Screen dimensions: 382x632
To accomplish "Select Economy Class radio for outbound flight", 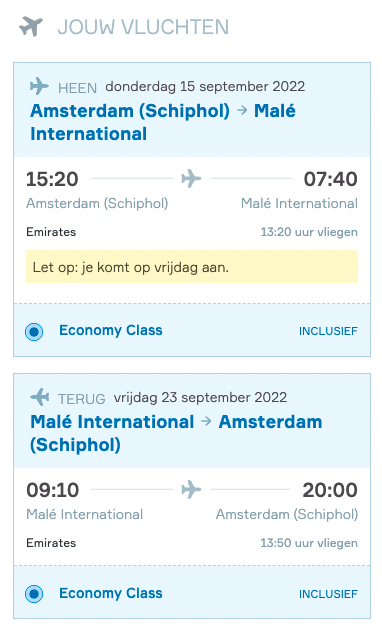I will 34,332.
